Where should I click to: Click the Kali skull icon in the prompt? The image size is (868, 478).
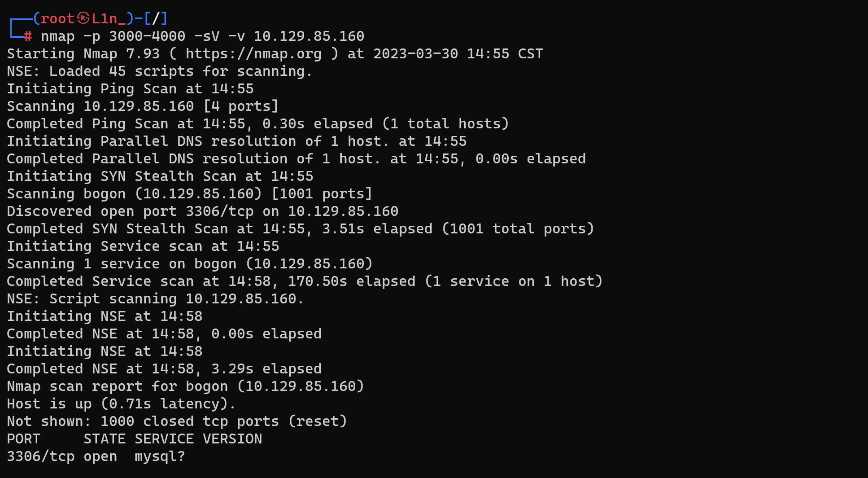point(83,18)
